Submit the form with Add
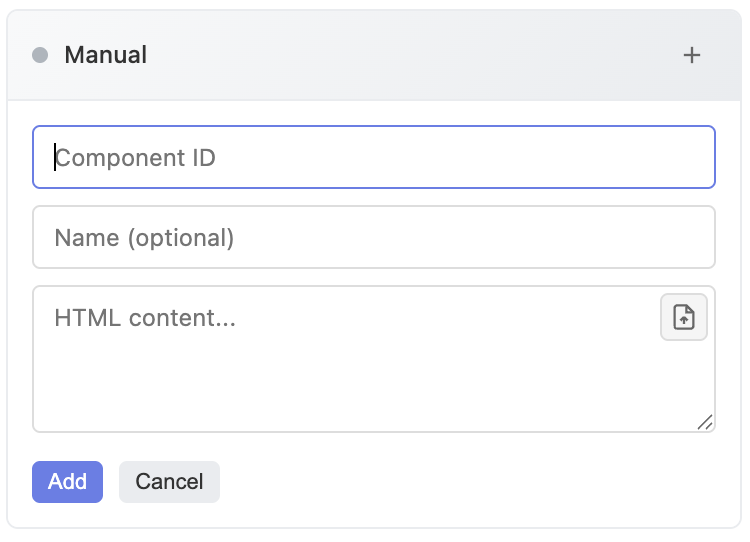 (x=67, y=481)
